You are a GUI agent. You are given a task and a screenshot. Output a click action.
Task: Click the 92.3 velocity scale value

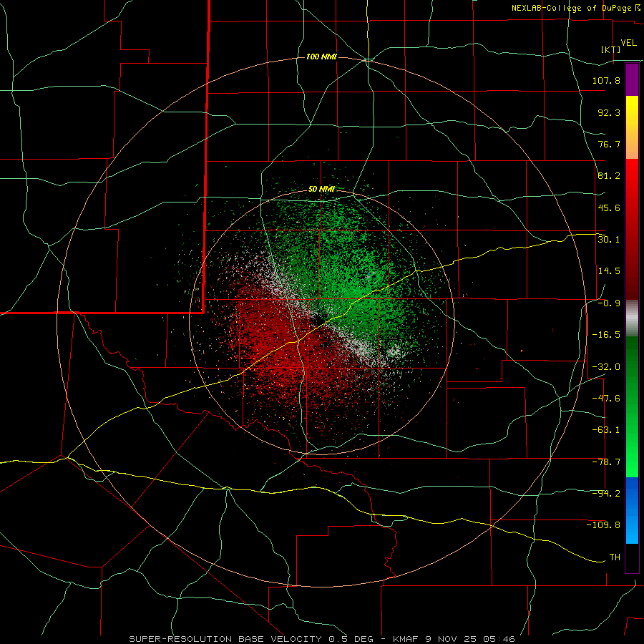point(609,112)
